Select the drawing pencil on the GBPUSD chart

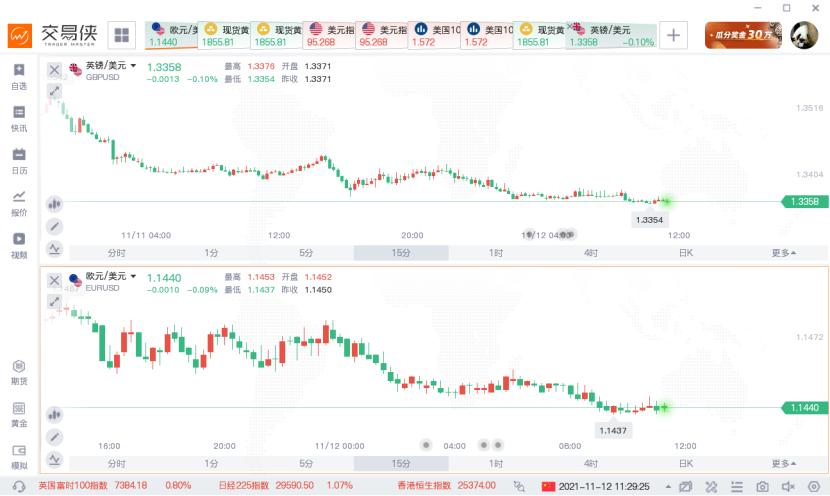(x=54, y=227)
